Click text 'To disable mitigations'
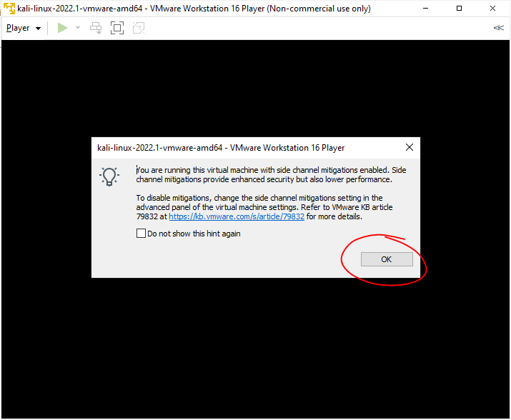 pyautogui.click(x=174, y=198)
